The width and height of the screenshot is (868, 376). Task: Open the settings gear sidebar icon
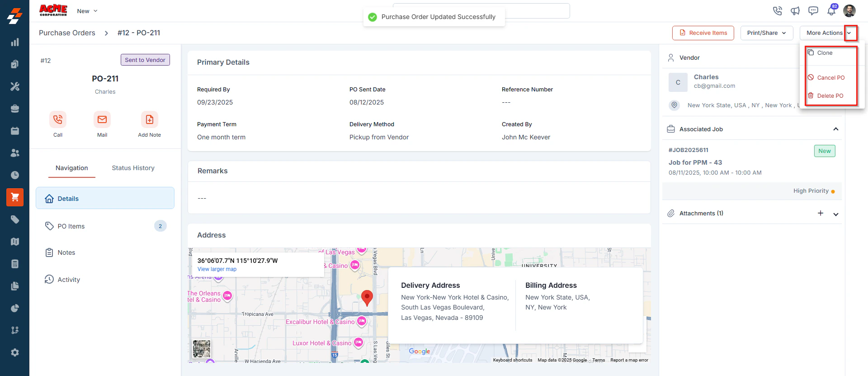pyautogui.click(x=15, y=352)
